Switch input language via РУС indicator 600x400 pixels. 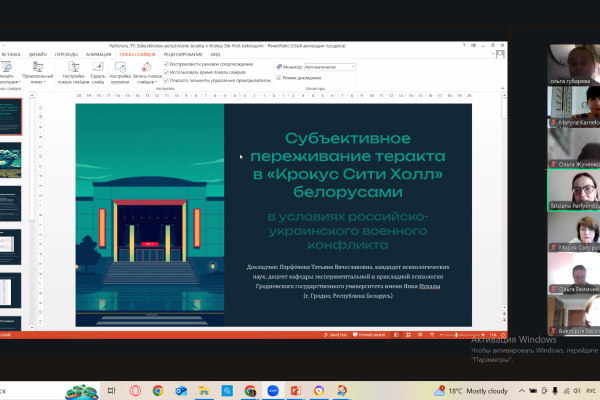(591, 391)
